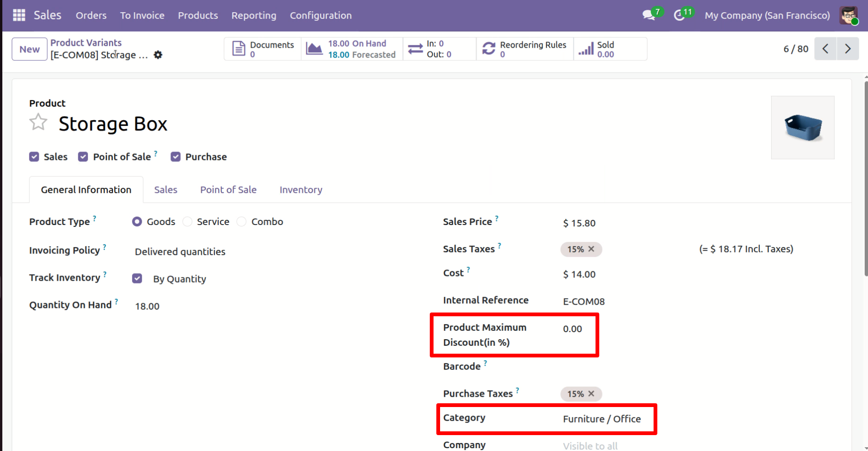Image resolution: width=868 pixels, height=451 pixels.
Task: Go to previous record arrow
Action: [x=825, y=49]
